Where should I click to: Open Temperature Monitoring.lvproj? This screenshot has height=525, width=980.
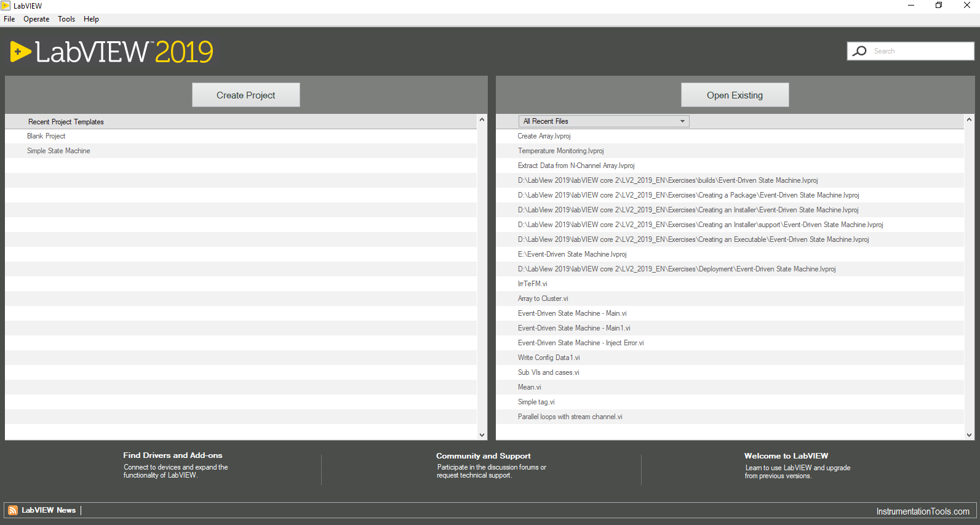click(561, 151)
